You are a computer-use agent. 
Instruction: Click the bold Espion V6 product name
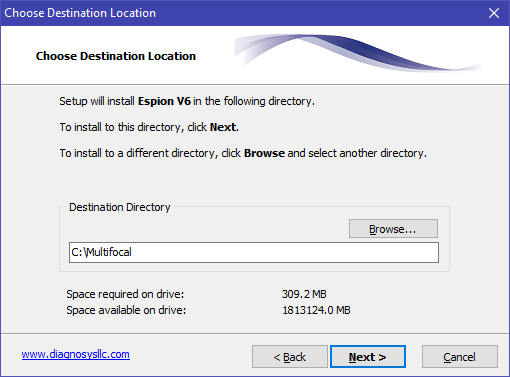pos(164,101)
